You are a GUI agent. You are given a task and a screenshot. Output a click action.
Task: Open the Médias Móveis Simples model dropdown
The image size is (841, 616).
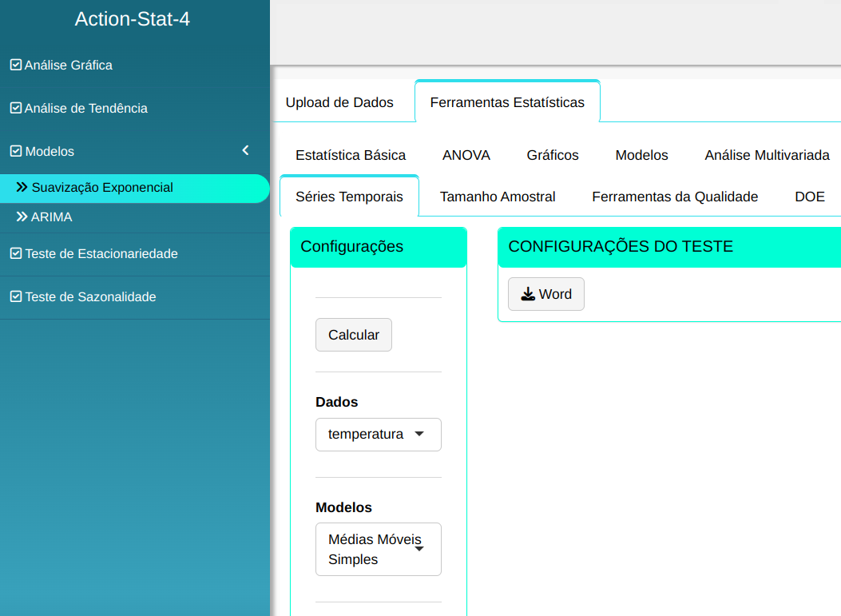[378, 549]
